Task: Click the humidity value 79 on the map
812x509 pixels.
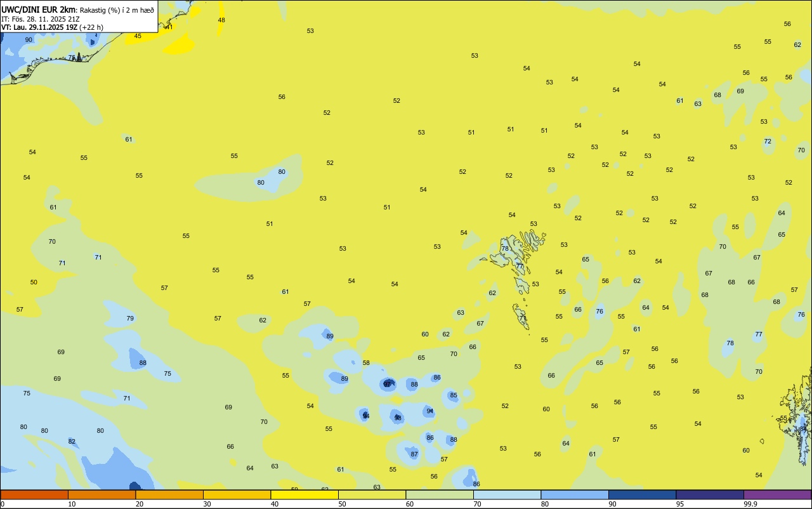Action: (130, 318)
